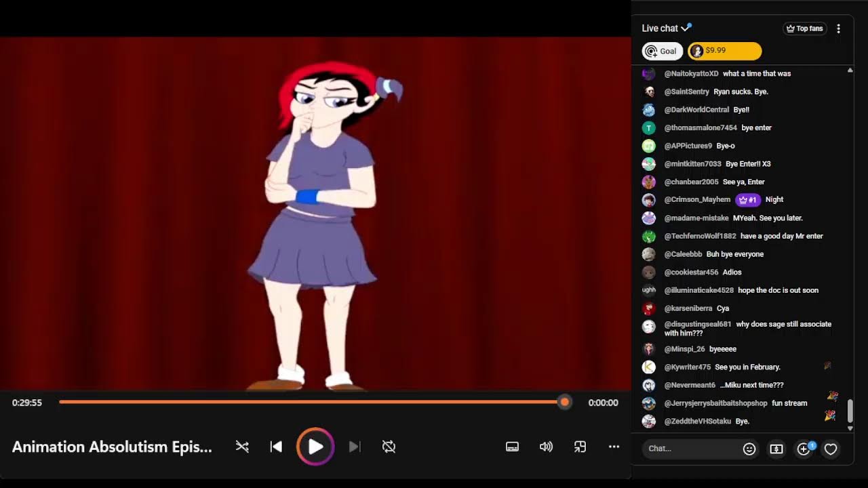The height and width of the screenshot is (488, 868).
Task: Click chat scrollbar down arrow
Action: [x=850, y=428]
